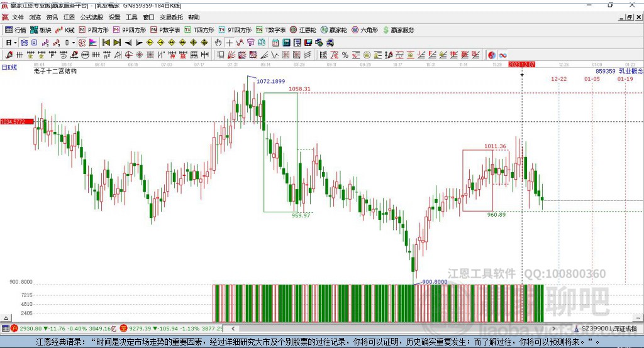Click the 859359 stock code text
Image resolution: width=644 pixels, height=348 pixels.
click(x=606, y=71)
